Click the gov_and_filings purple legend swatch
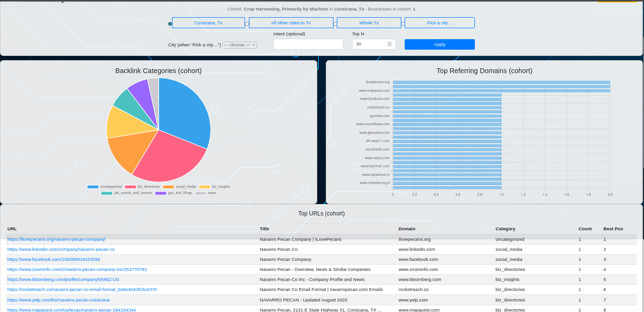Screen dimensions: 644x312 coord(161,193)
